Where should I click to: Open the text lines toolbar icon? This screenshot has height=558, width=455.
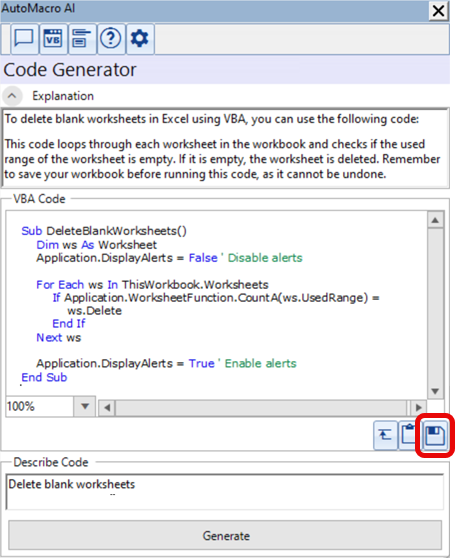click(x=82, y=39)
